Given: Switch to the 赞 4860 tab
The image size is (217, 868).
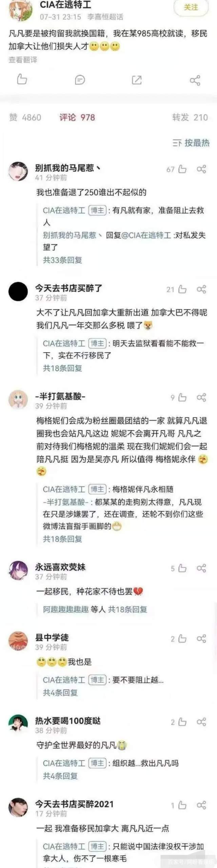Looking at the screenshot, I should 25,117.
